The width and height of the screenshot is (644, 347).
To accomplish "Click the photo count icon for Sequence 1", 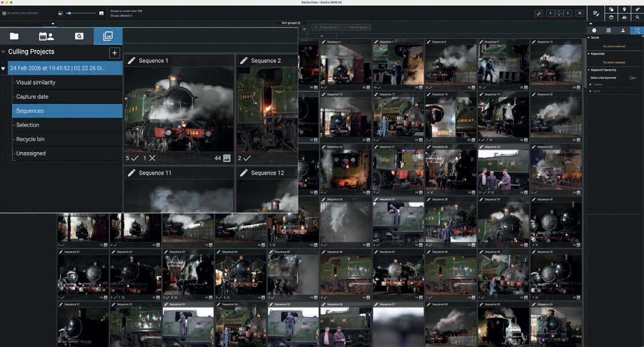I will coord(227,159).
